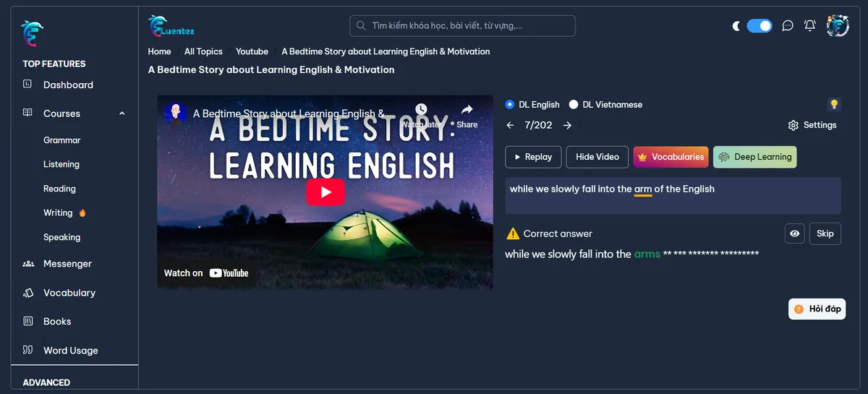
Task: Collapse the Courses menu section
Action: pos(122,114)
